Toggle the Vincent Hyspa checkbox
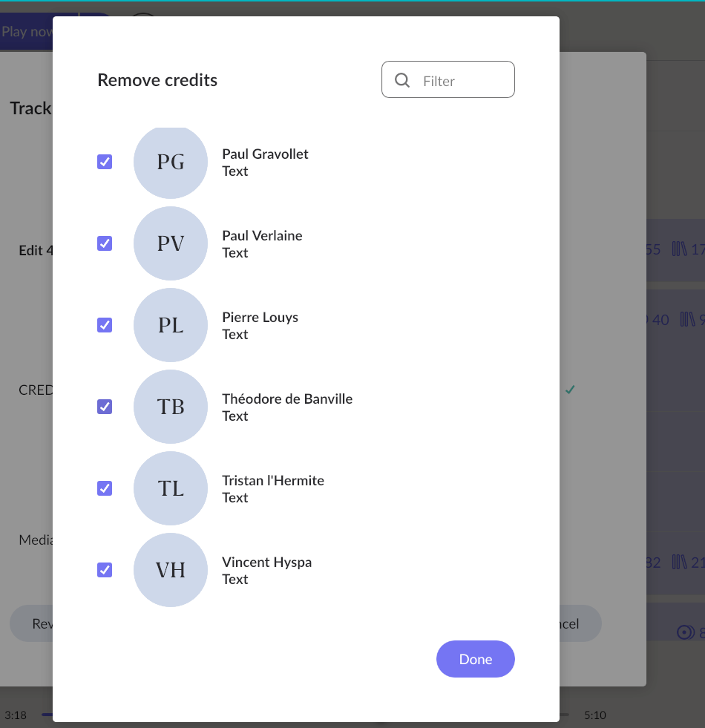The image size is (705, 728). coord(105,570)
